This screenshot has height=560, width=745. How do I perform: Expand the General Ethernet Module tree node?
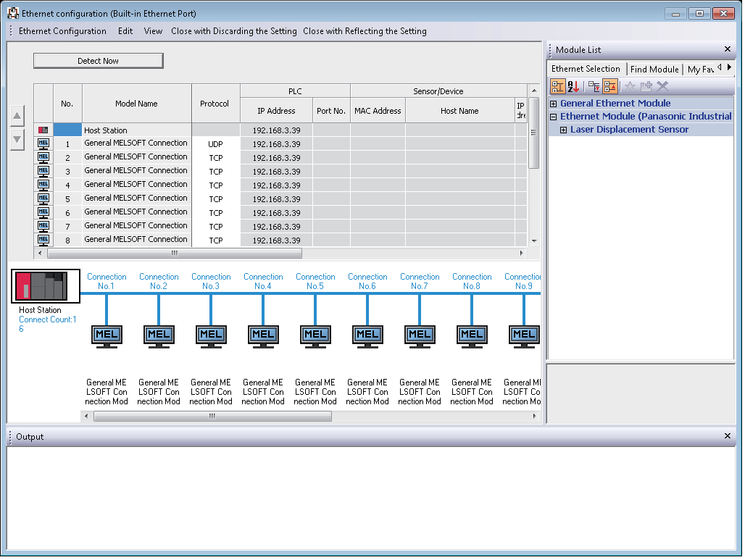(x=554, y=104)
